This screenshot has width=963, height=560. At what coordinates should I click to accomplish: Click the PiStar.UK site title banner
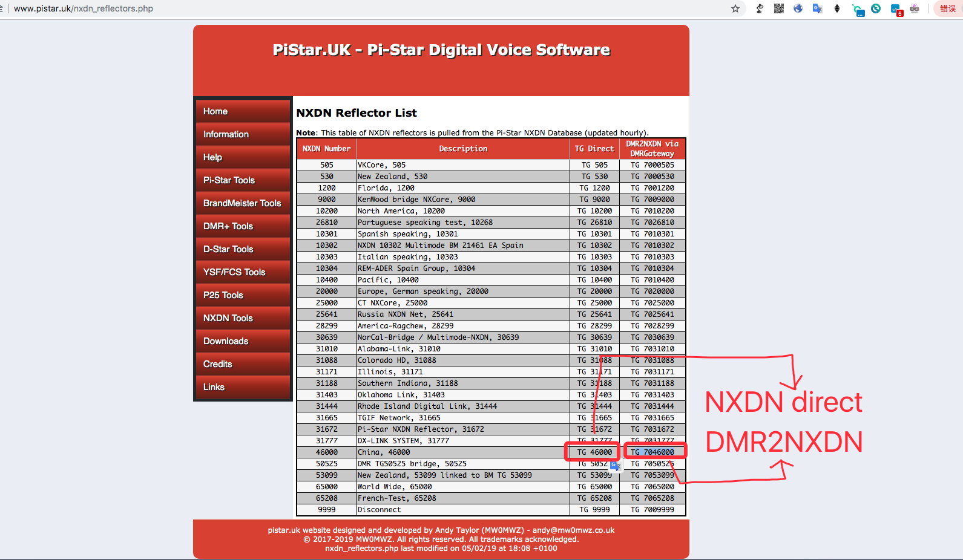441,50
